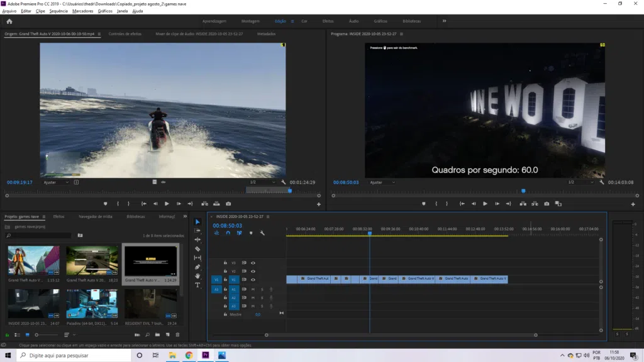
Task: Activate the Track Select Forward tool
Action: (197, 231)
